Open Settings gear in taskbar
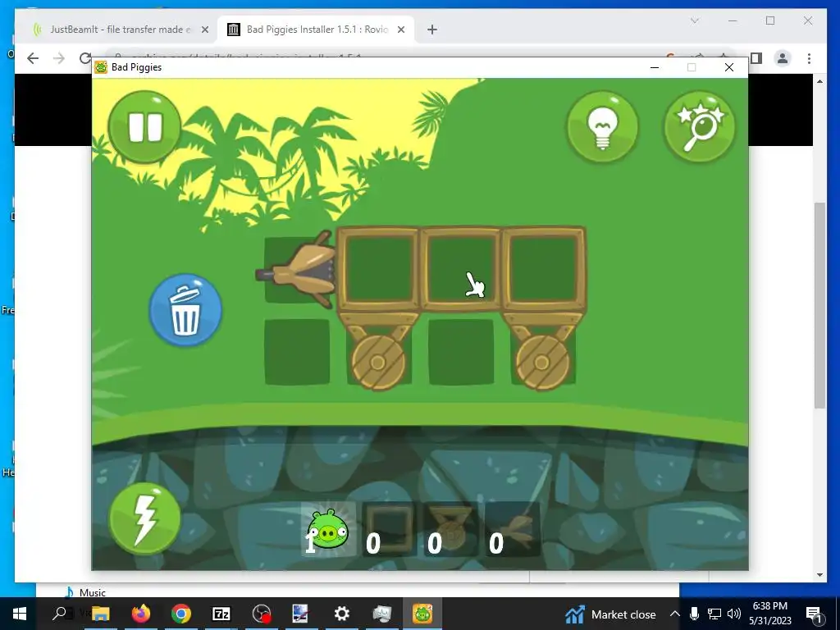Viewport: 840px width, 630px height. pyautogui.click(x=342, y=614)
